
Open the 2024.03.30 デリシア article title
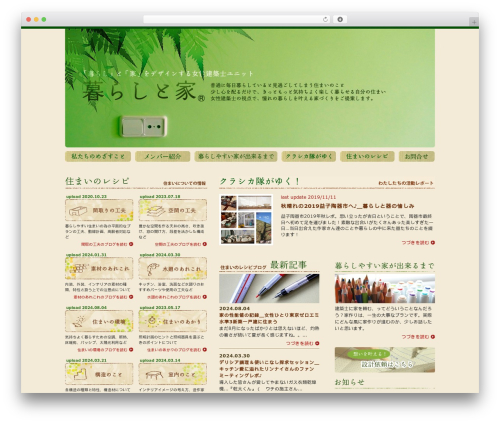(x=269, y=369)
